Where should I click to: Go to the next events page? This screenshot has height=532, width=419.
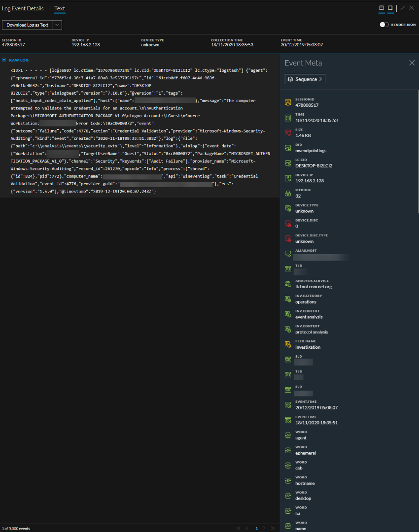click(x=265, y=529)
